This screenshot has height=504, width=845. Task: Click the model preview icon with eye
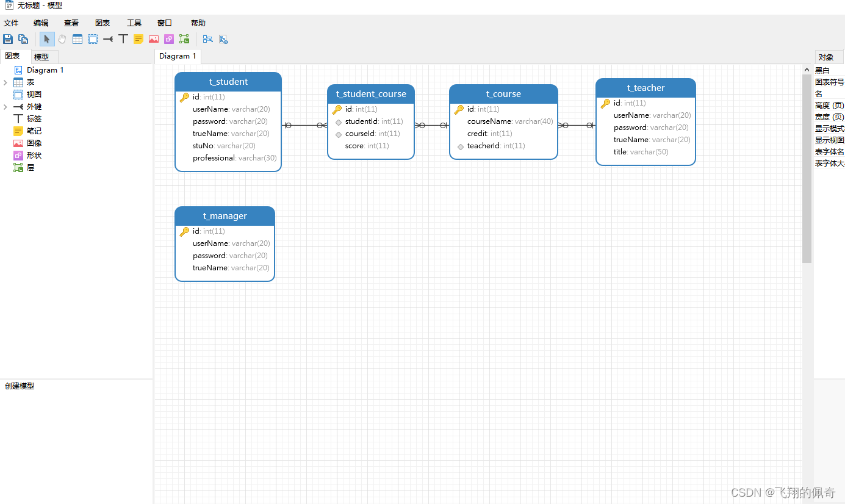pyautogui.click(x=223, y=39)
